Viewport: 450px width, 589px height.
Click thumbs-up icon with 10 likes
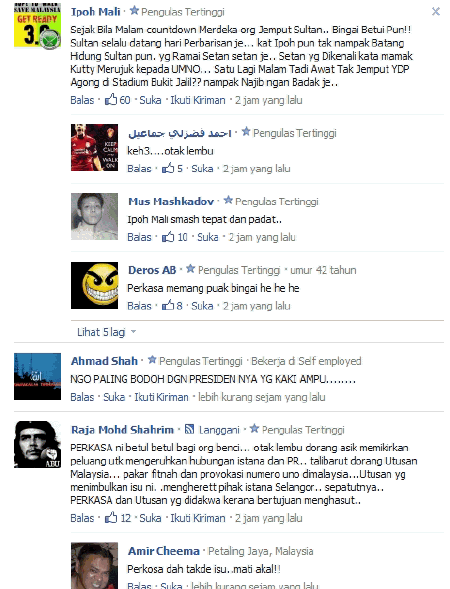[168, 237]
